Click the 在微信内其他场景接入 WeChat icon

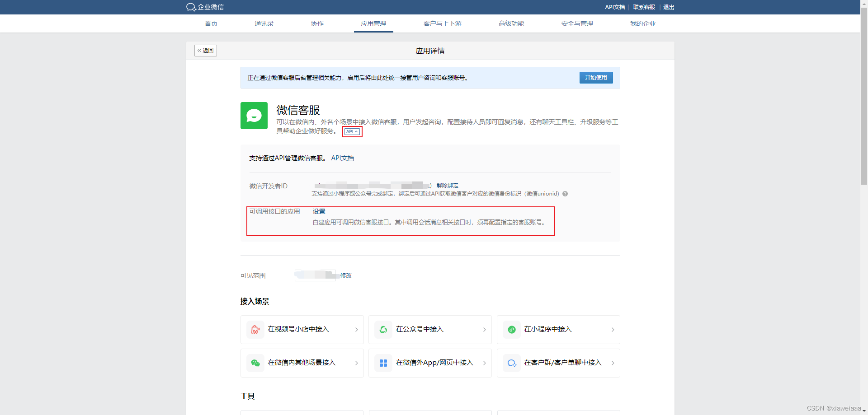pyautogui.click(x=255, y=363)
